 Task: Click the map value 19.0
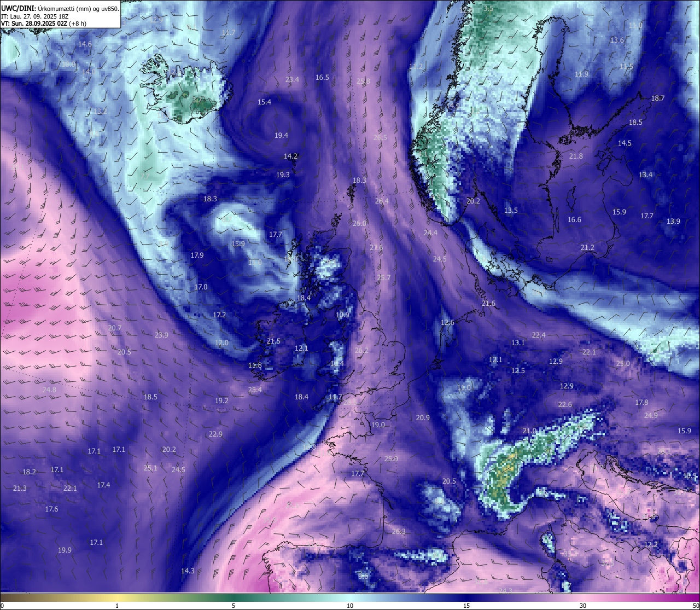click(378, 425)
